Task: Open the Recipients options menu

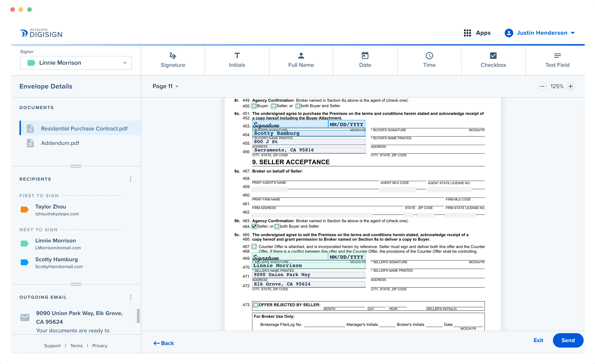Action: coord(131,179)
